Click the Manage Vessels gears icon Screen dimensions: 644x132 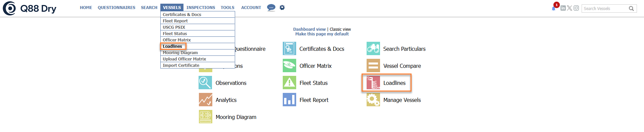373,100
